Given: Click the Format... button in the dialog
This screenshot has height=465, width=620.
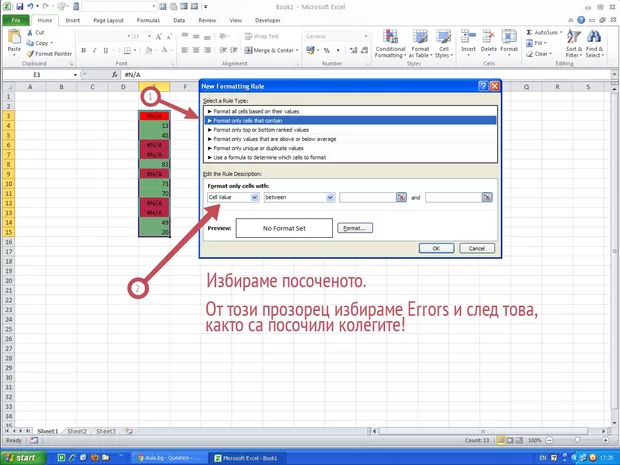Looking at the screenshot, I should point(356,228).
